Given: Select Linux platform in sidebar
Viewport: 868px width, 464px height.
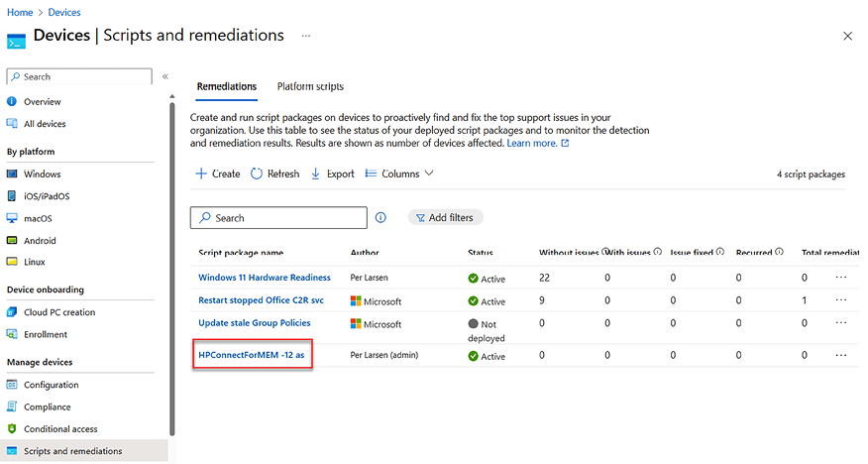Looking at the screenshot, I should (x=35, y=262).
